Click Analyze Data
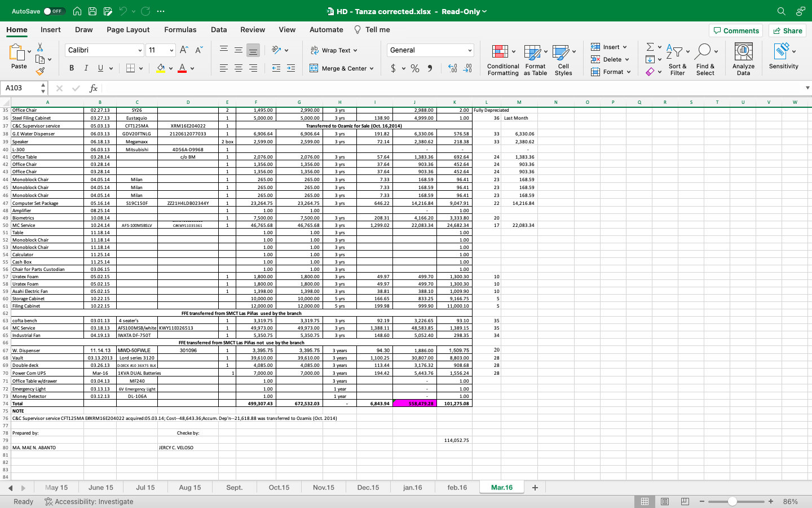Image resolution: width=812 pixels, height=508 pixels. click(x=743, y=60)
